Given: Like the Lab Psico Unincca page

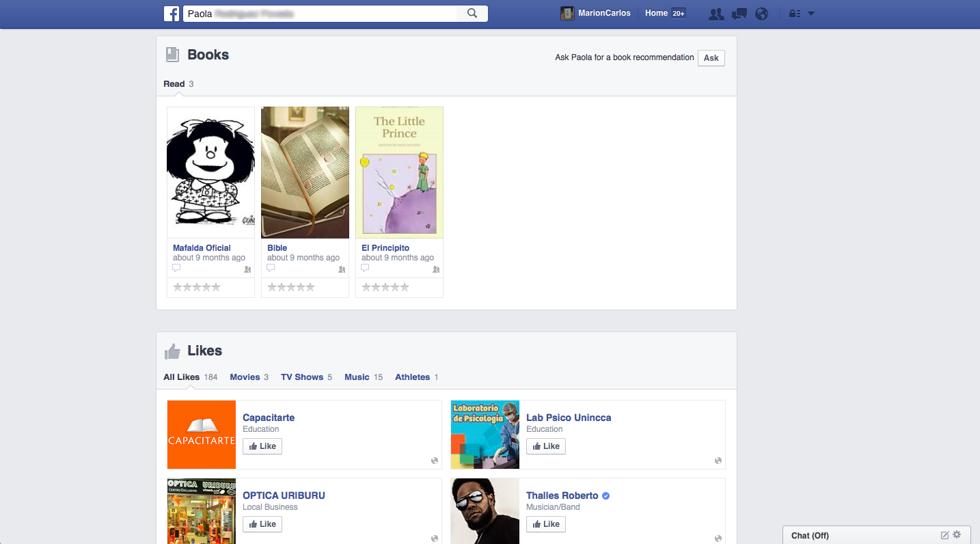Looking at the screenshot, I should click(546, 446).
